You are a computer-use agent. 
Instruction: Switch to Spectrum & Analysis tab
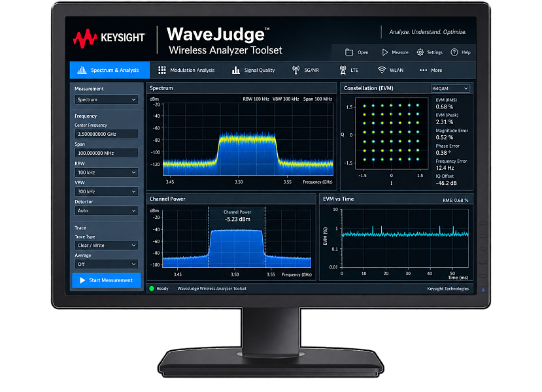tap(110, 70)
